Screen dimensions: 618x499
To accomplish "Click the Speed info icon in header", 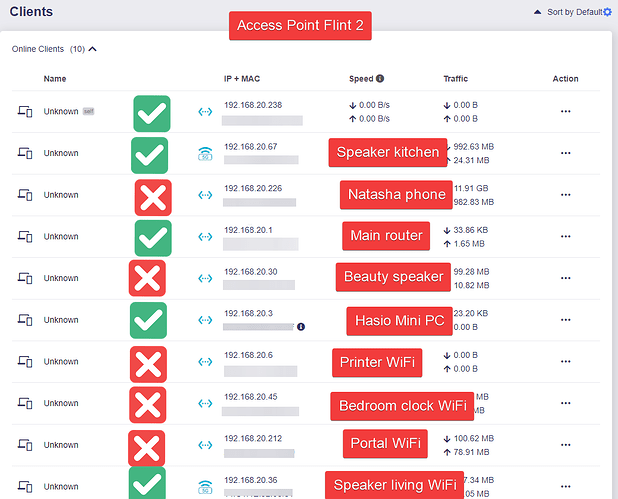I will (x=380, y=78).
